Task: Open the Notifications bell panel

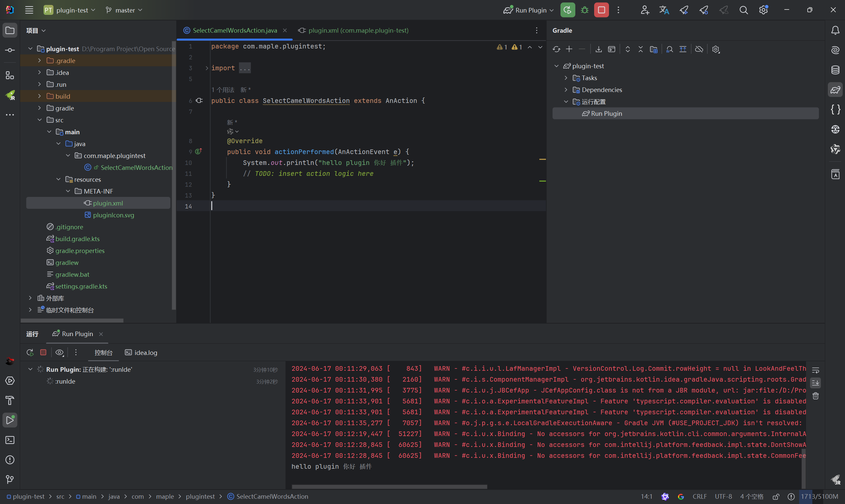Action: pyautogui.click(x=835, y=31)
